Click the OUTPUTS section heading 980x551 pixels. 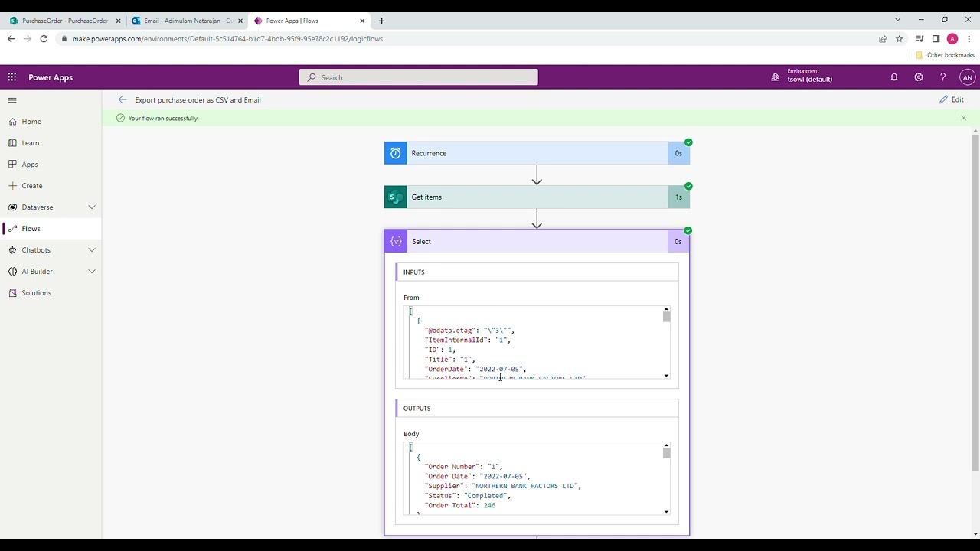tap(416, 409)
